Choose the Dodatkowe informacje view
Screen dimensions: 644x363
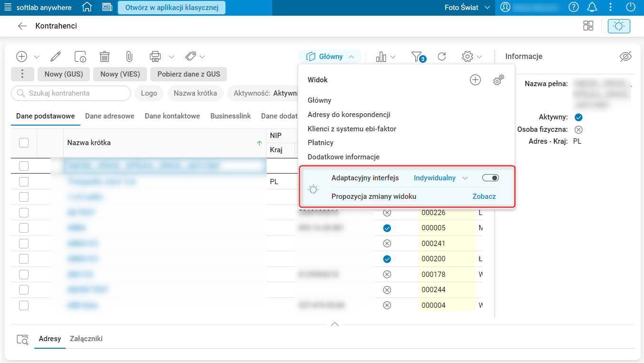[343, 157]
